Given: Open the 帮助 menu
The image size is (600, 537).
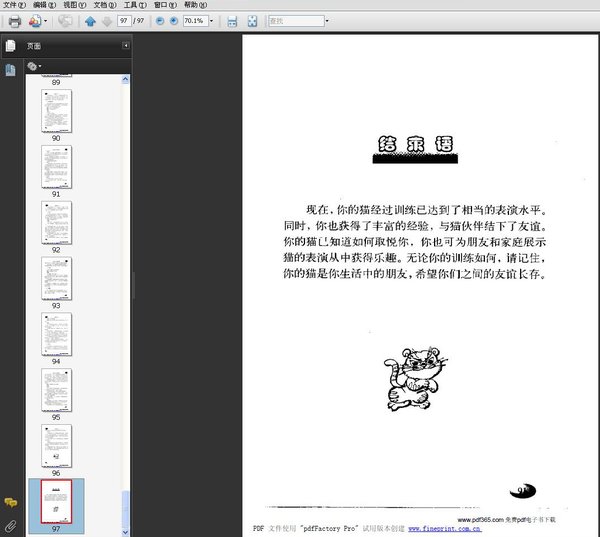Looking at the screenshot, I should click(195, 5).
